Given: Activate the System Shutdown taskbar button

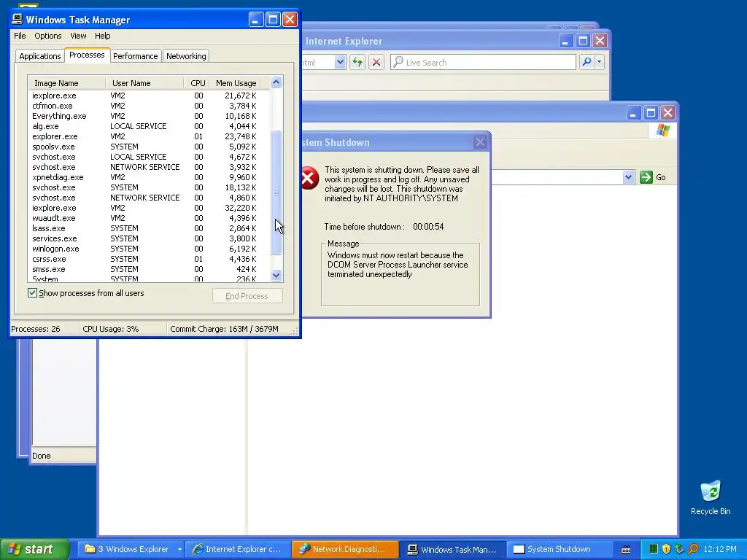Looking at the screenshot, I should [x=559, y=550].
